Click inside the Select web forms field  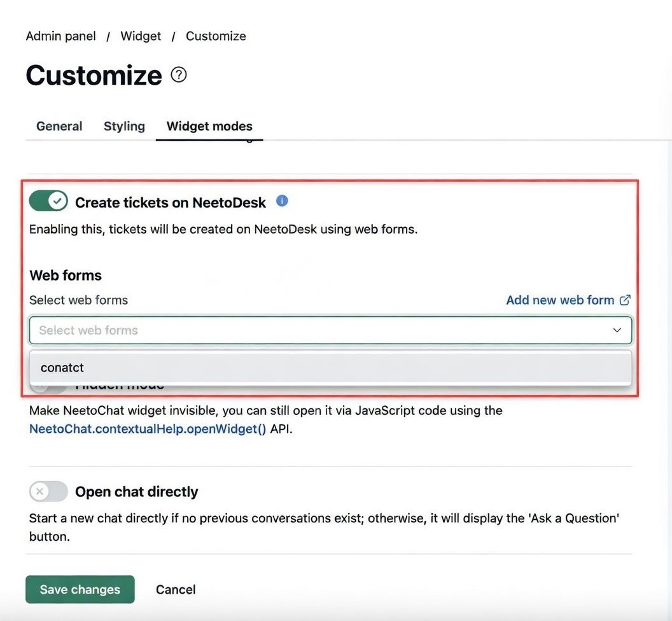318,330
